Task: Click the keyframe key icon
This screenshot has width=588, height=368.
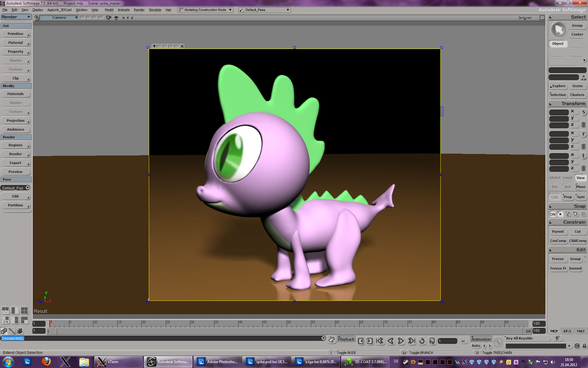Action: pyautogui.click(x=498, y=342)
